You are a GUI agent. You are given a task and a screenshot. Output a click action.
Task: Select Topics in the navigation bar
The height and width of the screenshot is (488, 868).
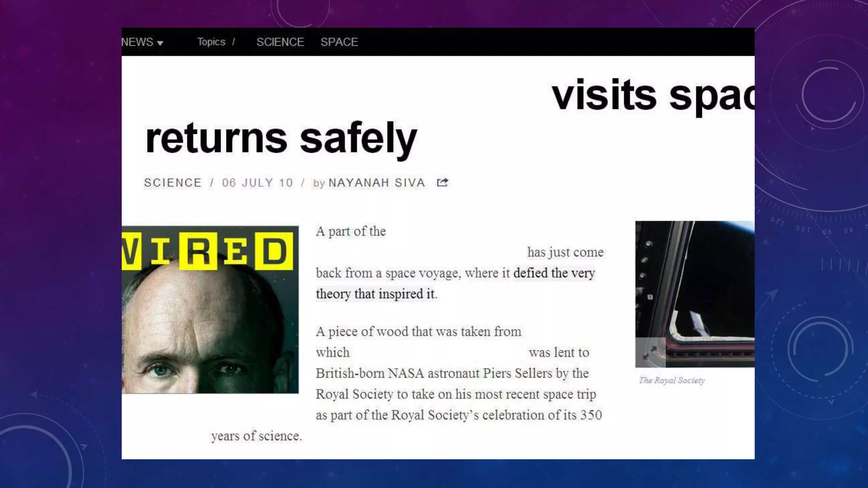(211, 42)
